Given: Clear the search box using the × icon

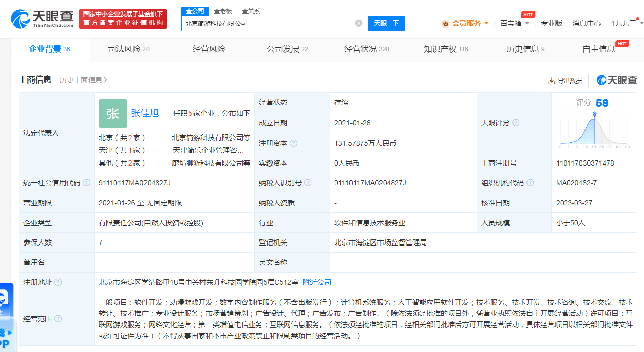Looking at the screenshot, I should coord(358,23).
